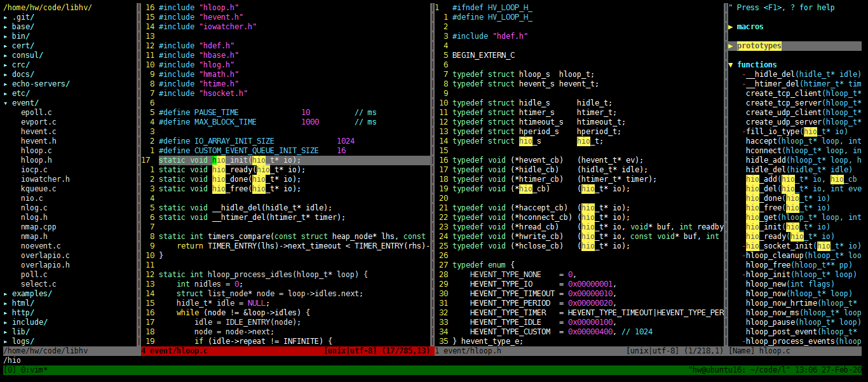The height and width of the screenshot is (382, 868).
Task: Select the event/hloop.h status line
Action: pos(580,351)
